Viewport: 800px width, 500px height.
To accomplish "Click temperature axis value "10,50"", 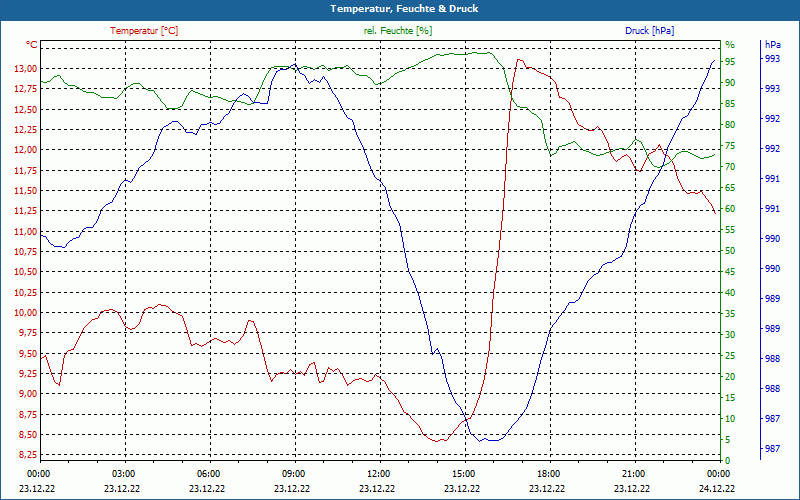I will pos(24,272).
